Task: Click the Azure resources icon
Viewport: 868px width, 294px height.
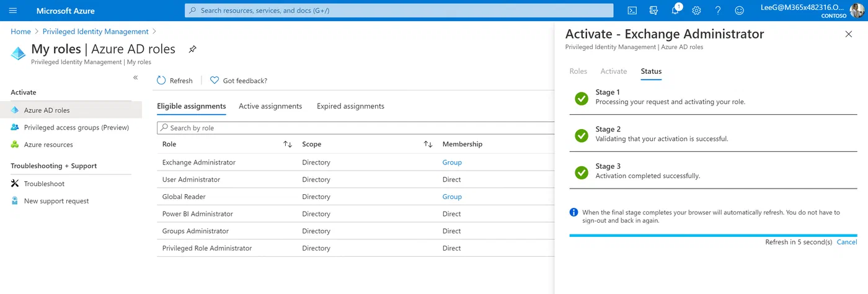Action: [x=15, y=145]
